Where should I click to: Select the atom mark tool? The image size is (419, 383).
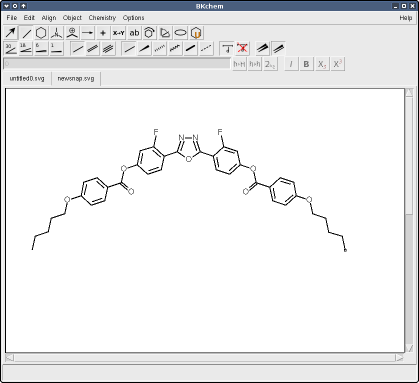tap(72, 33)
